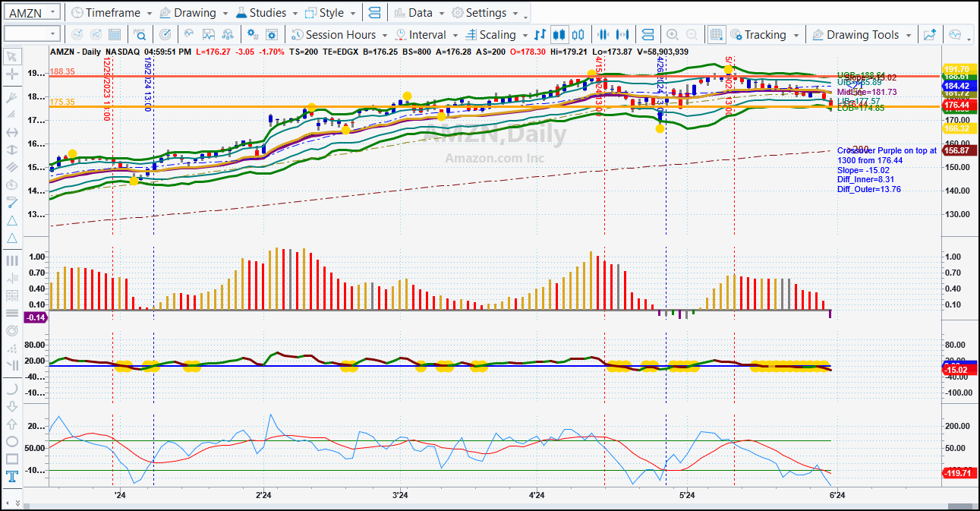This screenshot has height=511, width=980.
Task: Open the Drawing Tools dropdown
Action: [x=862, y=35]
